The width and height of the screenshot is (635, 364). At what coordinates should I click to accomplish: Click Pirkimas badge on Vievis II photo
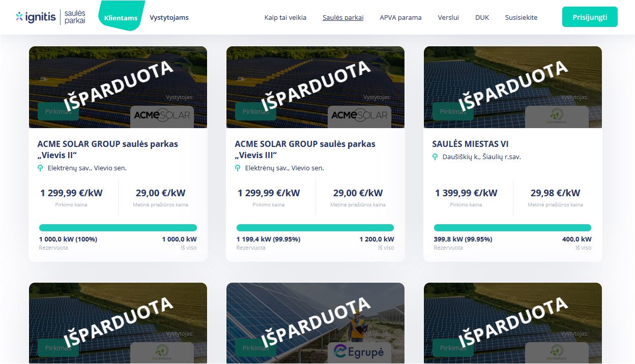pos(58,111)
